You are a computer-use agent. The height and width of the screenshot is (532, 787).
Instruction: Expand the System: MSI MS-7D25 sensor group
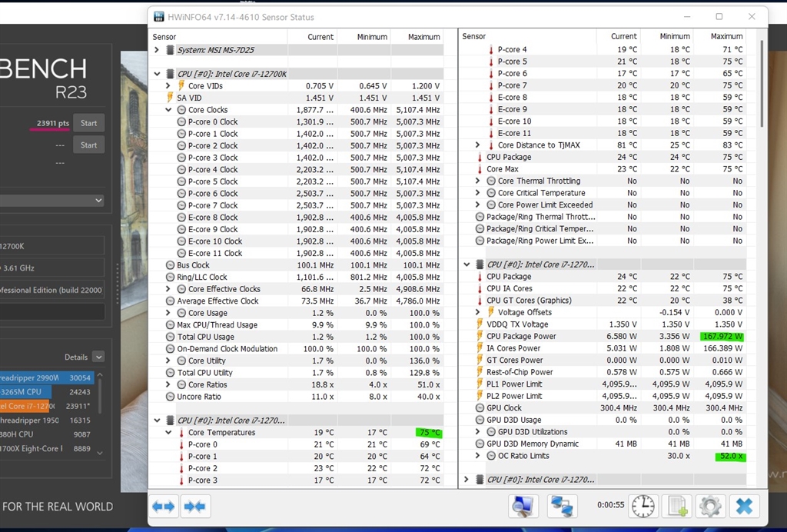point(157,50)
